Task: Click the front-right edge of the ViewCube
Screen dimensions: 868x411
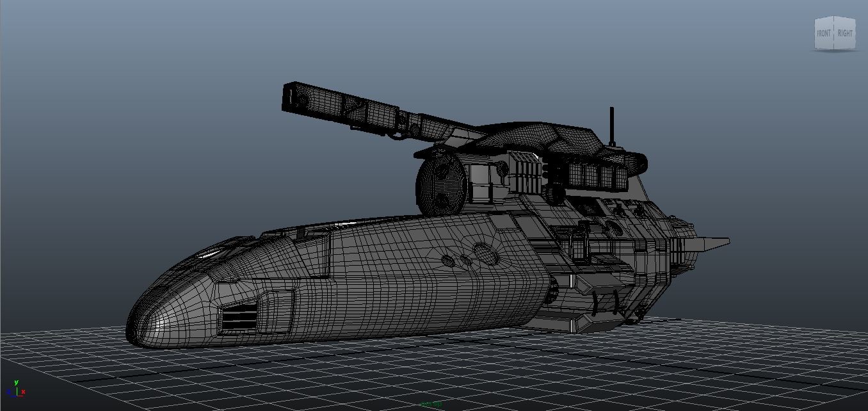Action: click(x=833, y=33)
